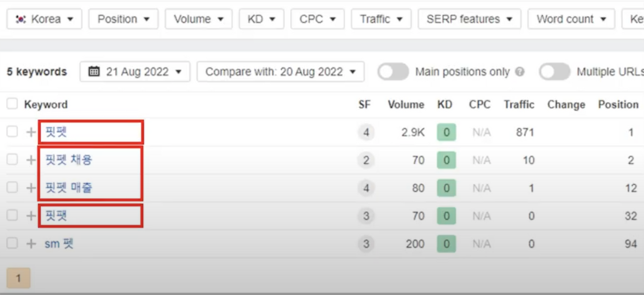Viewport: 644px width, 295px height.
Task: Click the plus icon beside sm 펫
Action: (31, 244)
